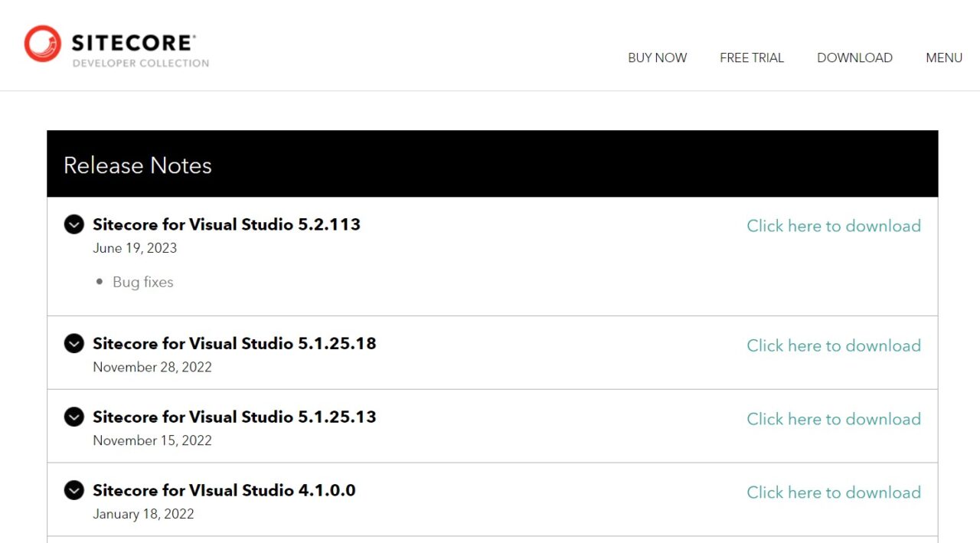Click the Bug fixes bullet item
Screen dimensions: 980x543
pos(142,282)
